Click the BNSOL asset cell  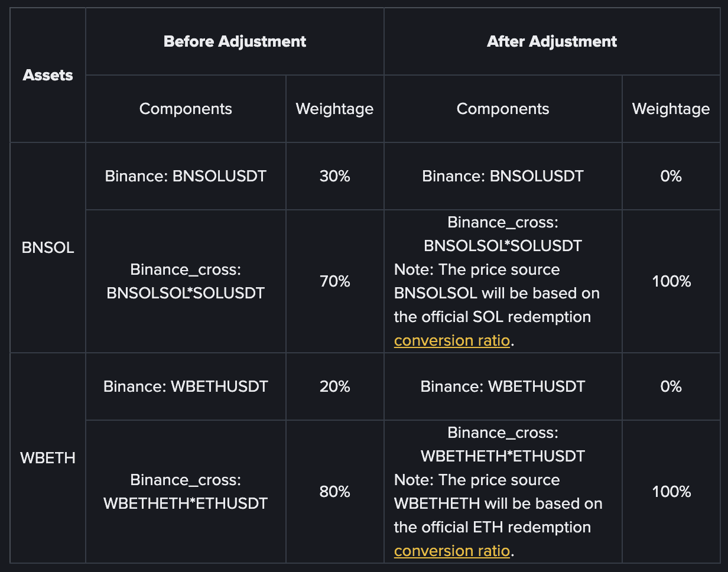tap(48, 248)
